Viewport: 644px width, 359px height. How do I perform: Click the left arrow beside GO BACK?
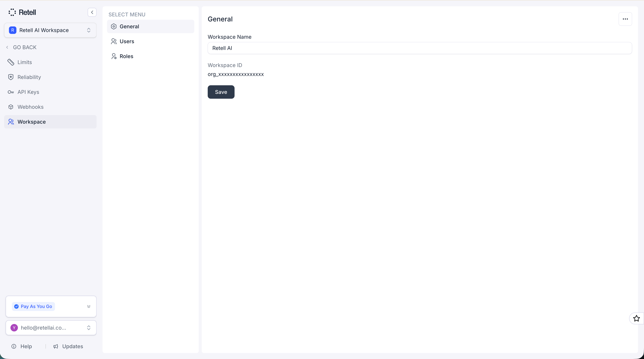(7, 47)
